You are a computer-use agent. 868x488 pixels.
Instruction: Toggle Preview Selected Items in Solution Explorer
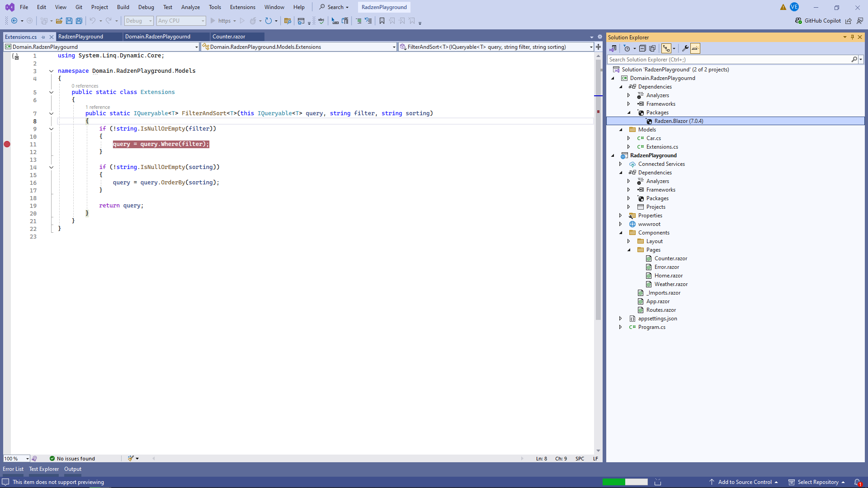coord(695,48)
